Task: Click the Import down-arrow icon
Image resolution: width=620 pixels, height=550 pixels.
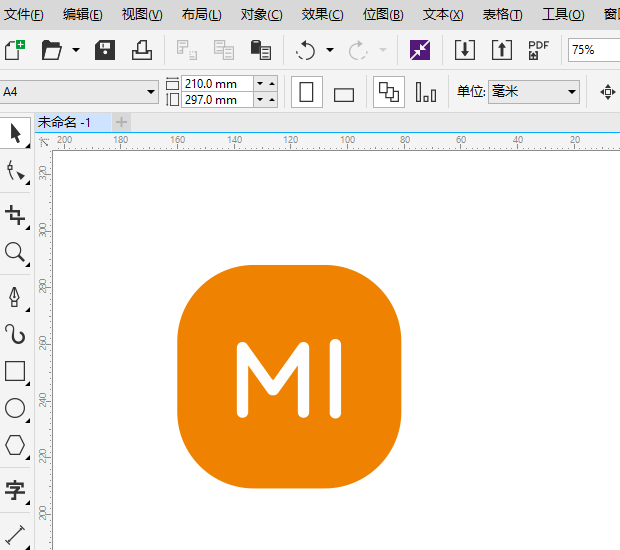Action: pyautogui.click(x=464, y=50)
